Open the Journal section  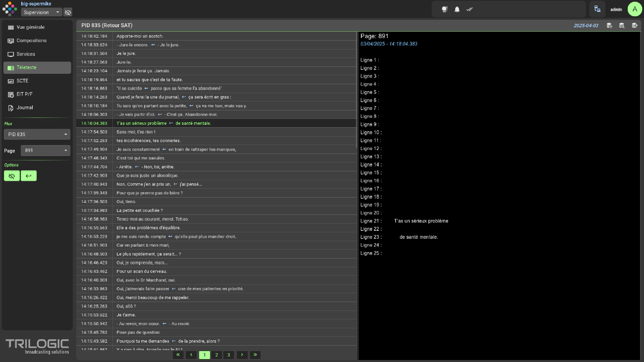click(x=37, y=107)
